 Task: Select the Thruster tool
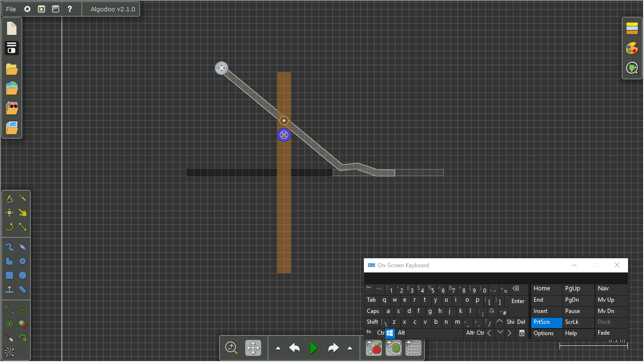pos(23,324)
